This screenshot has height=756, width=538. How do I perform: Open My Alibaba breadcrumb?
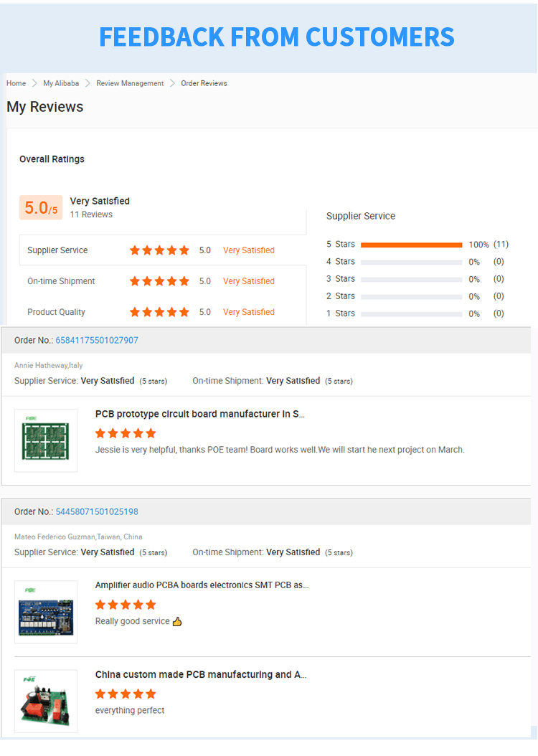[62, 83]
